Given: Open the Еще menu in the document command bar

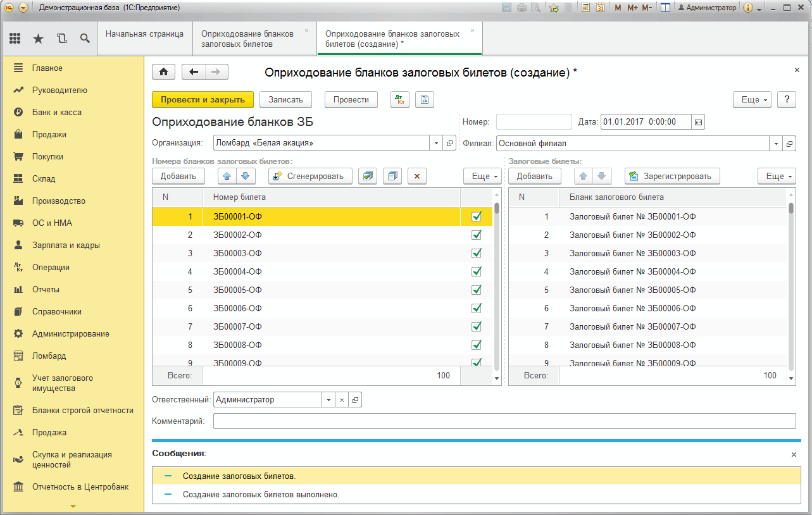Looking at the screenshot, I should click(753, 99).
